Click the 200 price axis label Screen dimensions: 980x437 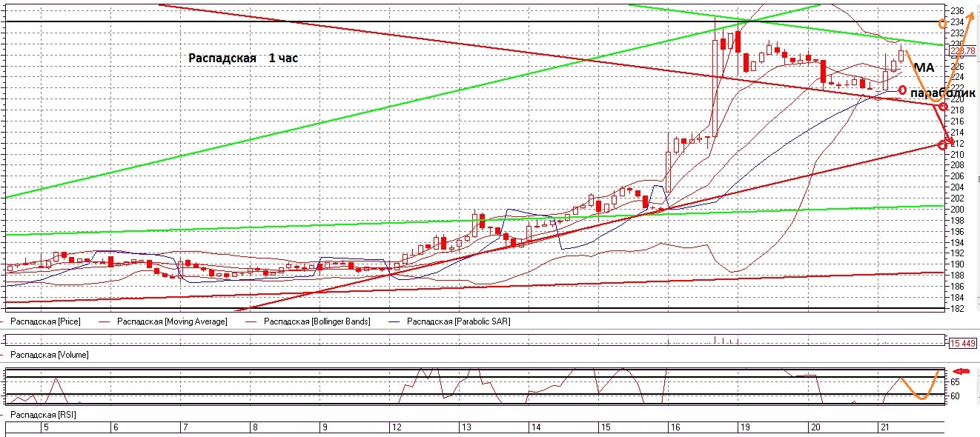pos(956,209)
